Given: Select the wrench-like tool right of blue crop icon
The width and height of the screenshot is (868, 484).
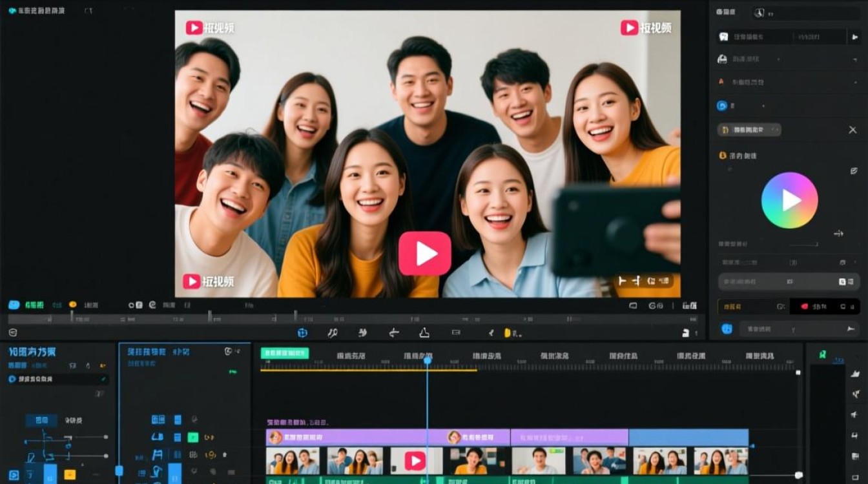Looking at the screenshot, I should coord(333,333).
